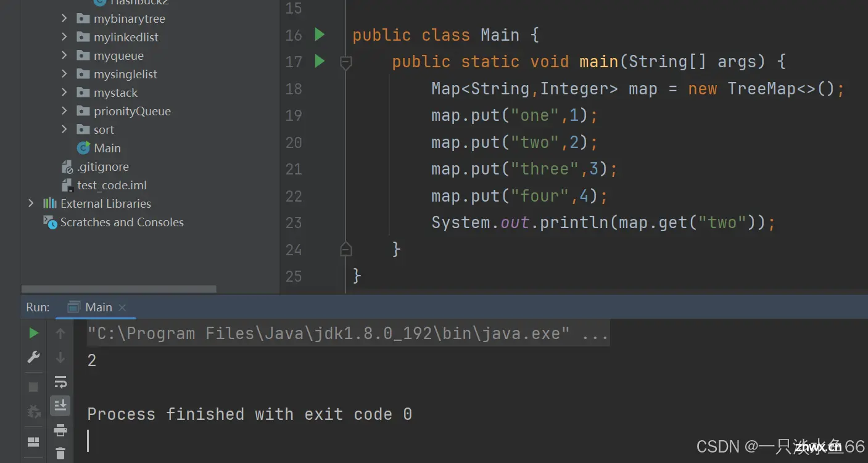Select External Libraries node
This screenshot has width=868, height=463.
[x=105, y=203]
